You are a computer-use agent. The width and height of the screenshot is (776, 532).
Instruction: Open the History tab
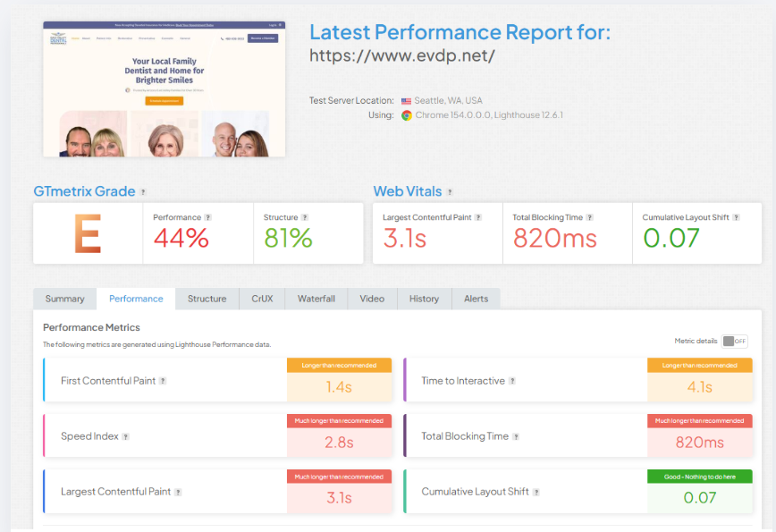pos(424,299)
